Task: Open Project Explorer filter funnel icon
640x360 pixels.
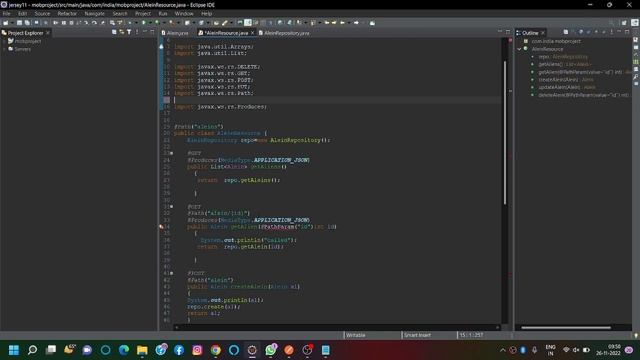Action: coord(129,32)
